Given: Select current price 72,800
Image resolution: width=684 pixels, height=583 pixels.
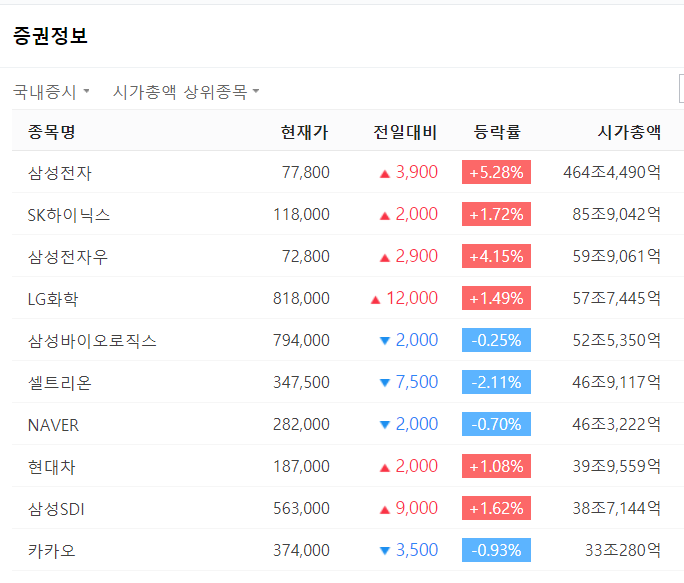Looking at the screenshot, I should tap(305, 256).
